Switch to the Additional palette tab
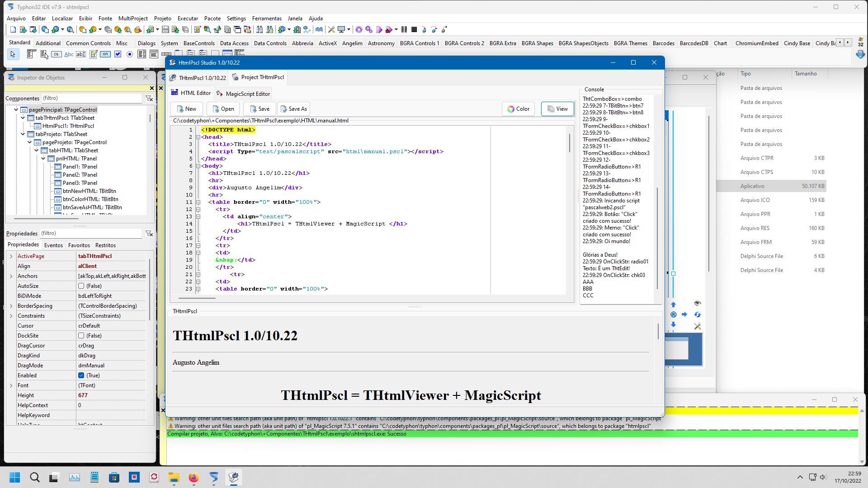This screenshot has height=488, width=868. point(48,43)
